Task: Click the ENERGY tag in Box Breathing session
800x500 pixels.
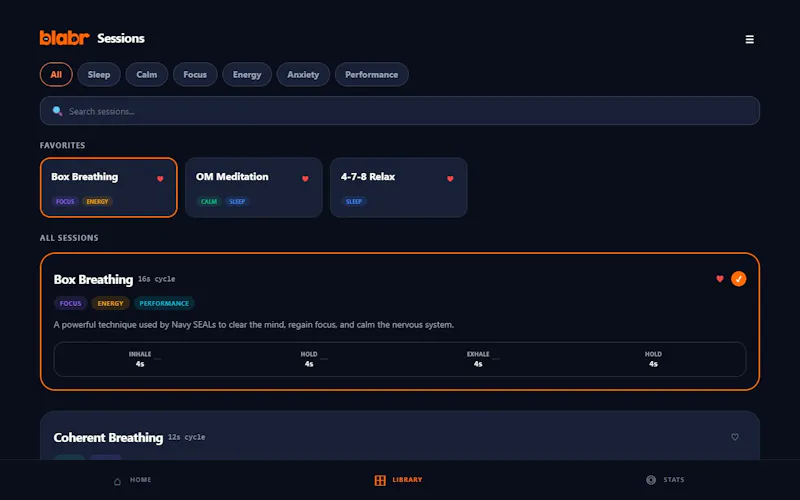Action: click(110, 303)
